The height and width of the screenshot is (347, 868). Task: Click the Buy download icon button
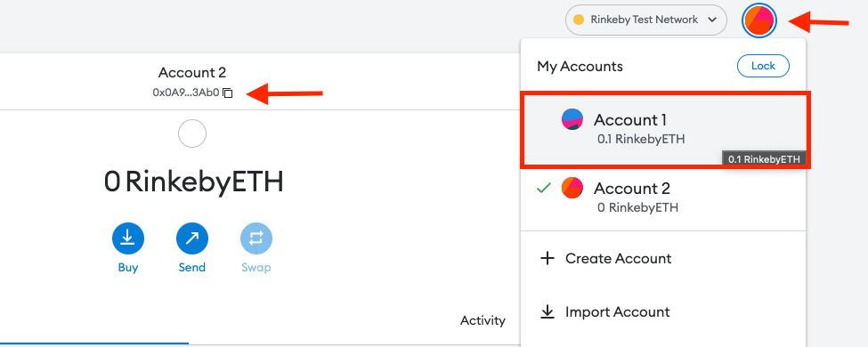click(x=128, y=238)
